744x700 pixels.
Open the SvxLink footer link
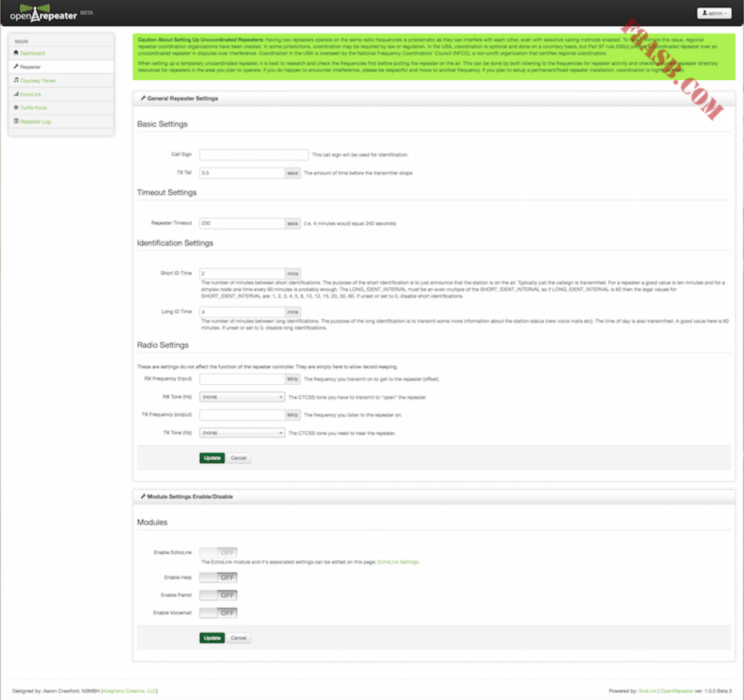(647, 691)
